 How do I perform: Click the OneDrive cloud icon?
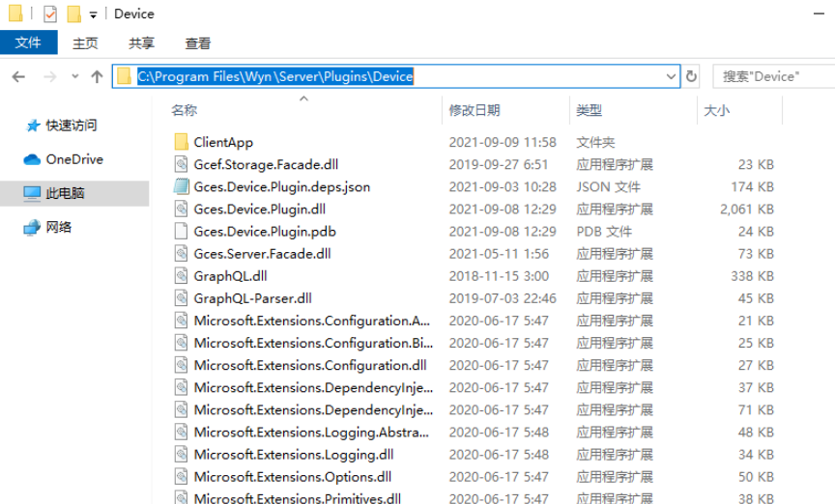pyautogui.click(x=32, y=159)
